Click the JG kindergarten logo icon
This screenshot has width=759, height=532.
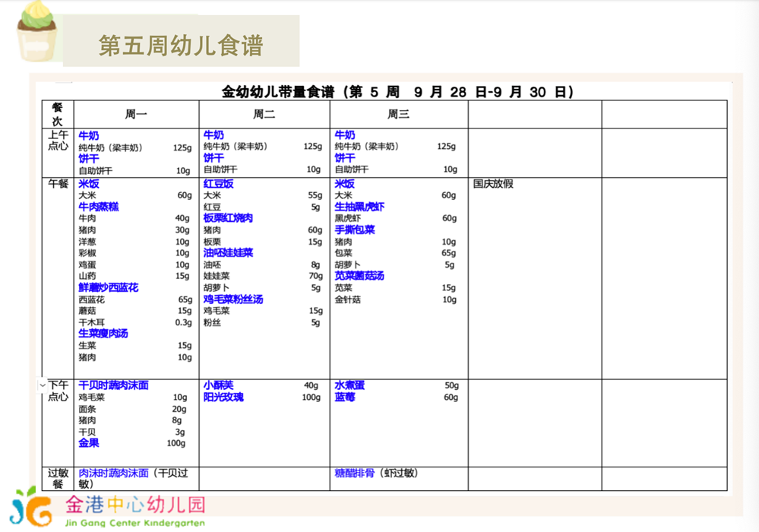click(x=31, y=508)
